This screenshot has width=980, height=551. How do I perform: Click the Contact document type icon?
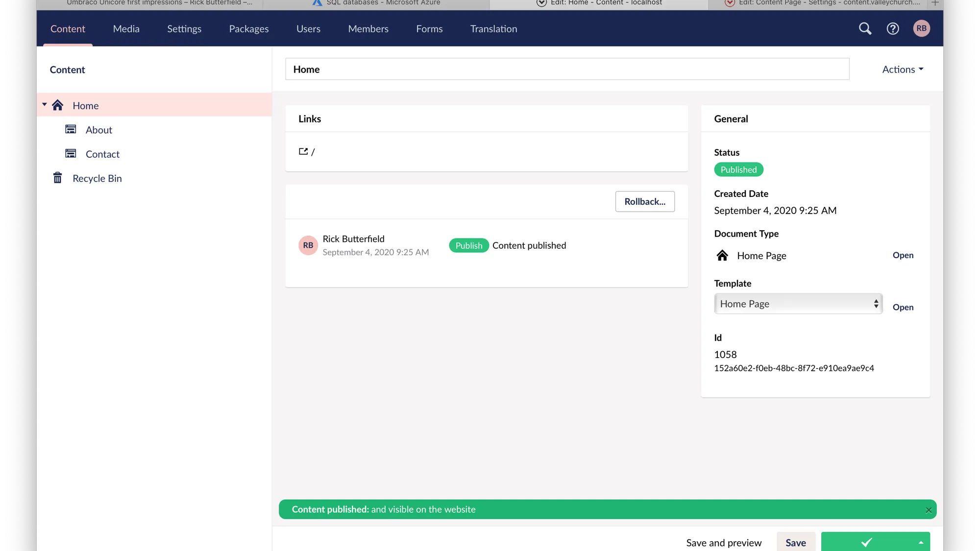point(71,153)
